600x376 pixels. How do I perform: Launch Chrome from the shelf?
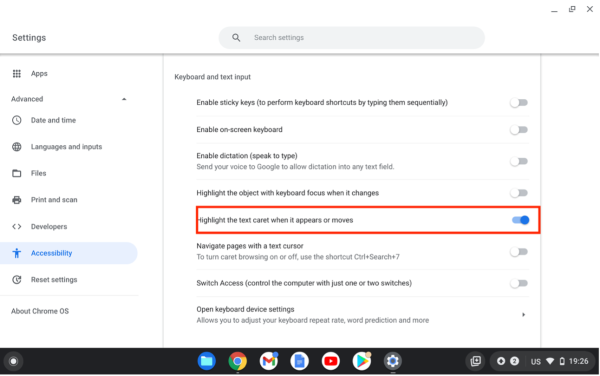pos(238,361)
